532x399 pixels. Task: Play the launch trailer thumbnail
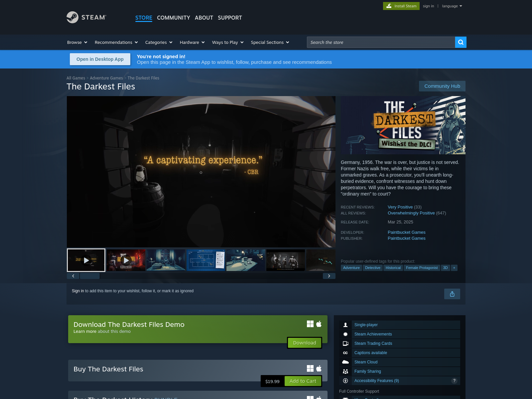[126, 260]
